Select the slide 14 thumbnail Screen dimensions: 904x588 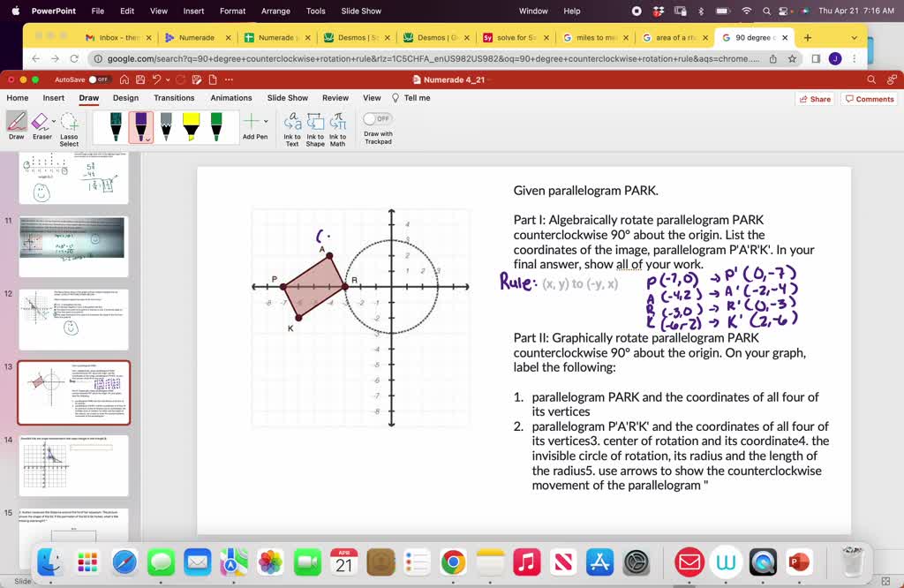click(74, 465)
